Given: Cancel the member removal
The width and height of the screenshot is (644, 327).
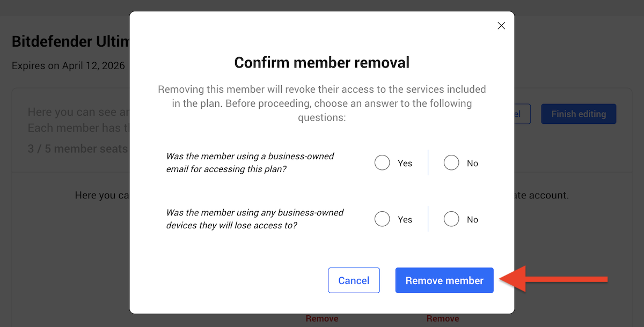Looking at the screenshot, I should click(x=354, y=280).
